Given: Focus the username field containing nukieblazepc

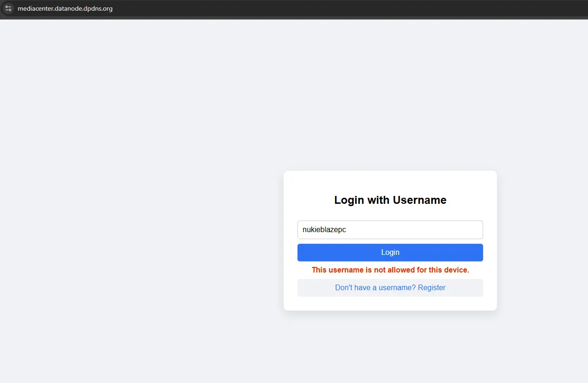Looking at the screenshot, I should (x=390, y=230).
